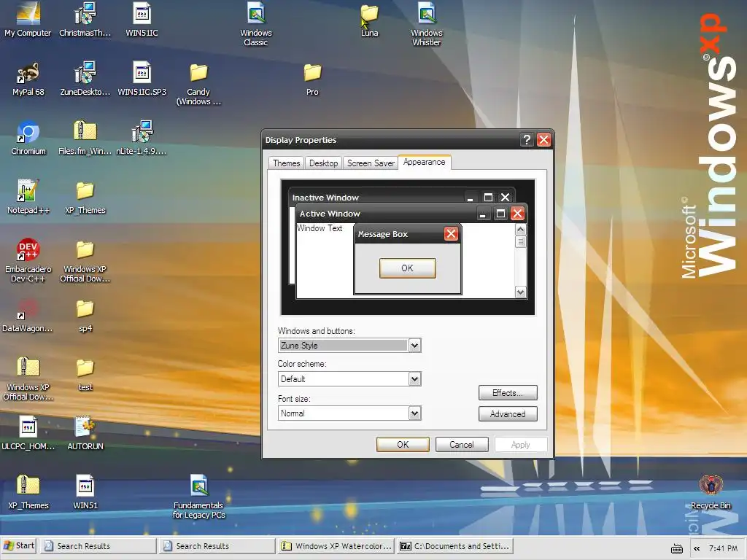Open Candy (Windows ... folder

(x=198, y=84)
